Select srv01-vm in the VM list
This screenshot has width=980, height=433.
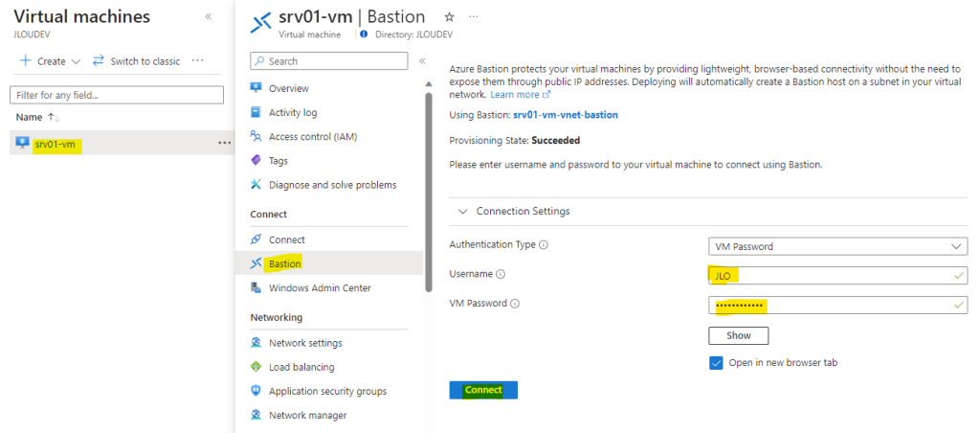point(55,145)
